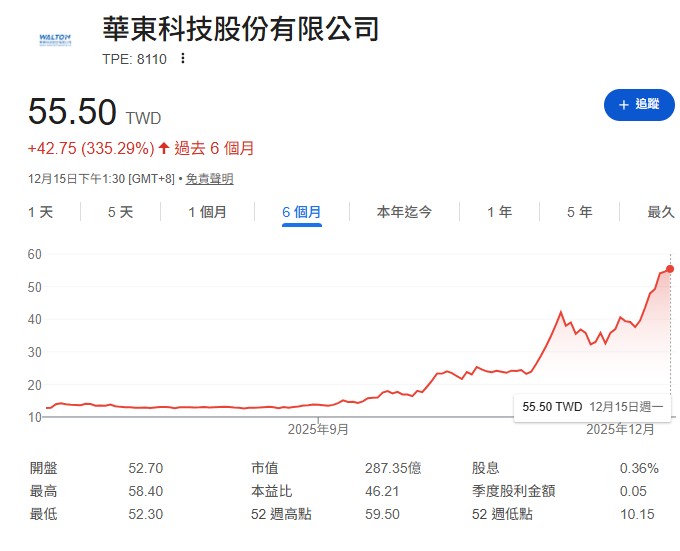Click the +42.75 (335.29%) change text
The image size is (680, 551).
pos(91,148)
